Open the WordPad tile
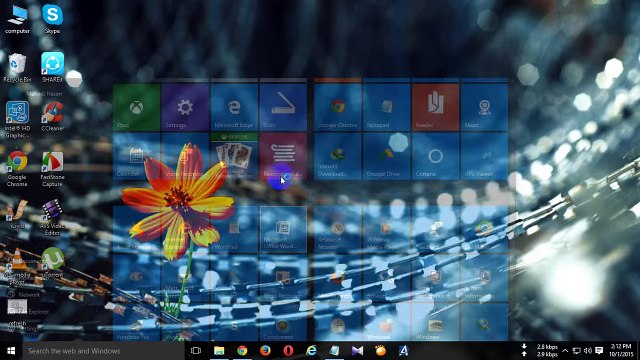The height and width of the screenshot is (360, 640). click(x=234, y=230)
